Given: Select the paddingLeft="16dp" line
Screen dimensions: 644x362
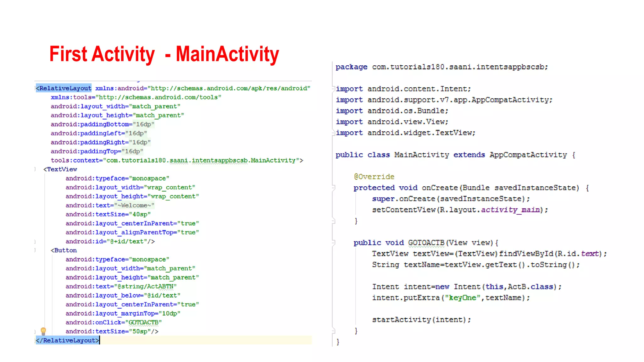Looking at the screenshot, I should click(x=99, y=133).
